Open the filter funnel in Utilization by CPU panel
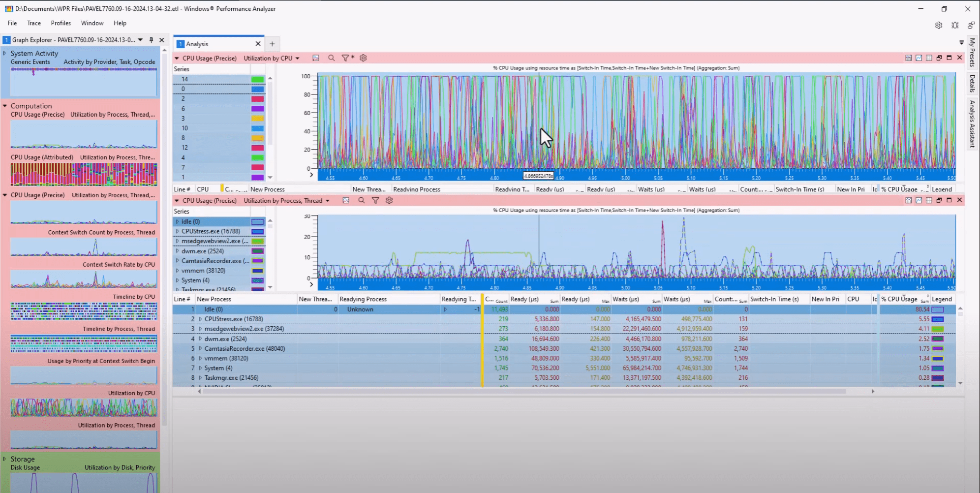This screenshot has width=980, height=493. click(345, 58)
